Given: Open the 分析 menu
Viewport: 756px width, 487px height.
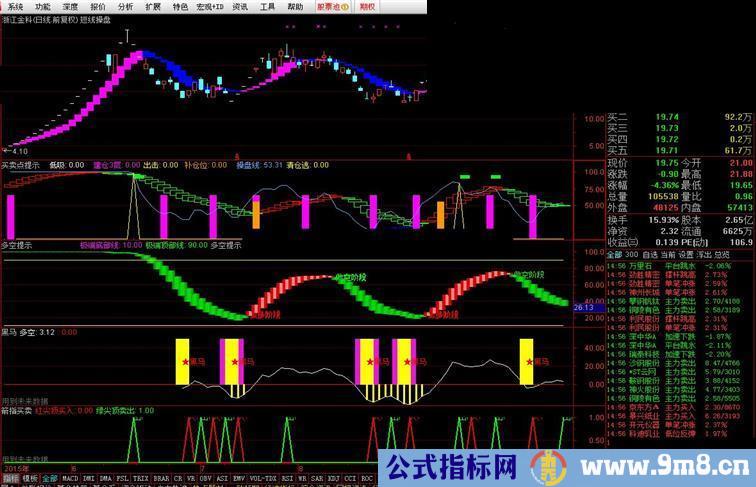Looking at the screenshot, I should pos(124,6).
